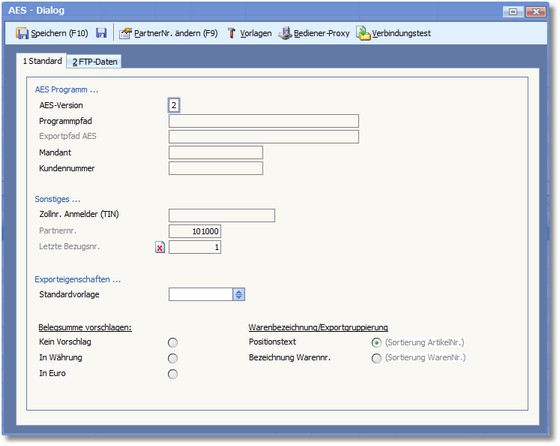560x446 pixels.
Task: Choose the In Euro radio button
Action: coord(173,374)
